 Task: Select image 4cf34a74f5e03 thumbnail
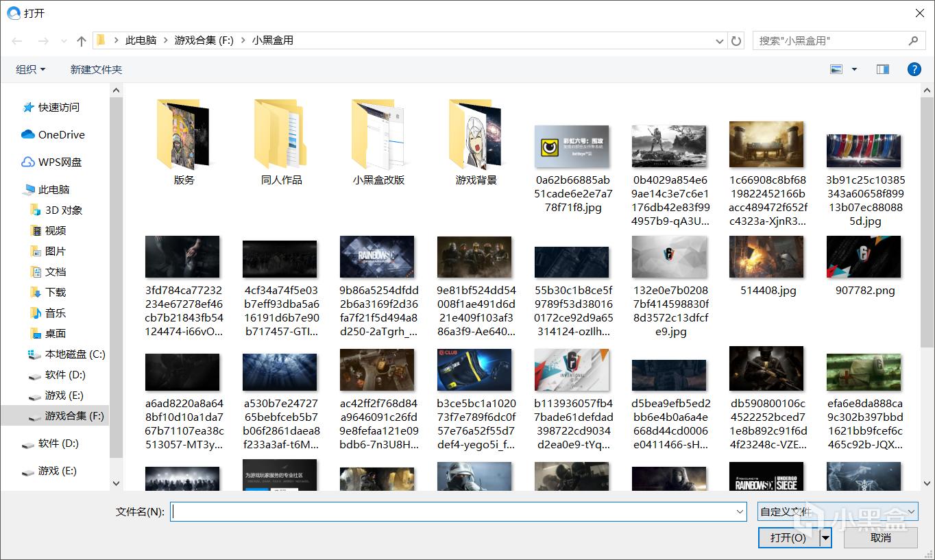click(x=280, y=259)
